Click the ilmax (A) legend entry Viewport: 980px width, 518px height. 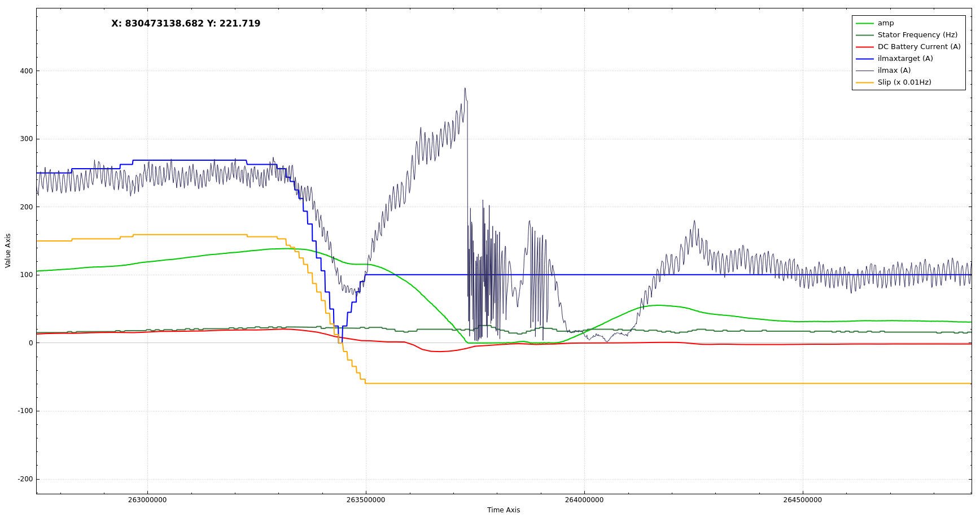894,71
